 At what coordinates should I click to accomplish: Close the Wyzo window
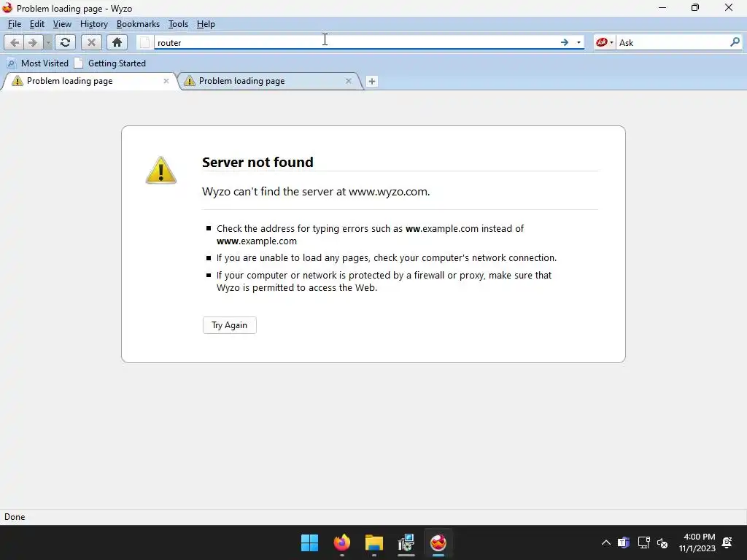pos(729,7)
